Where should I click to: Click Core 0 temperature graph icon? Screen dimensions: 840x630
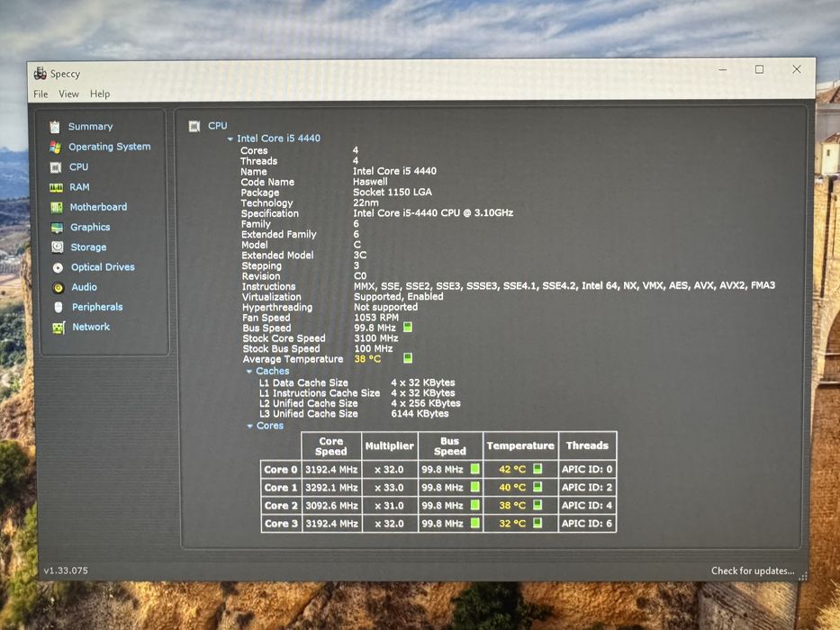[537, 469]
